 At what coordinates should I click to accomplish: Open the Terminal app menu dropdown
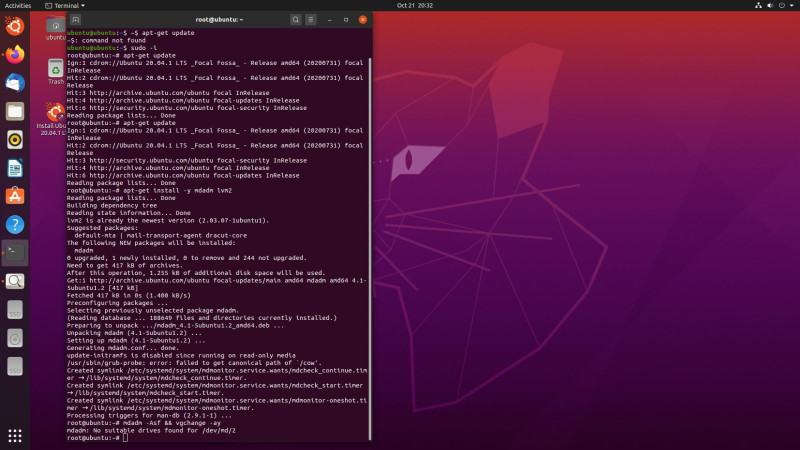tap(65, 5)
